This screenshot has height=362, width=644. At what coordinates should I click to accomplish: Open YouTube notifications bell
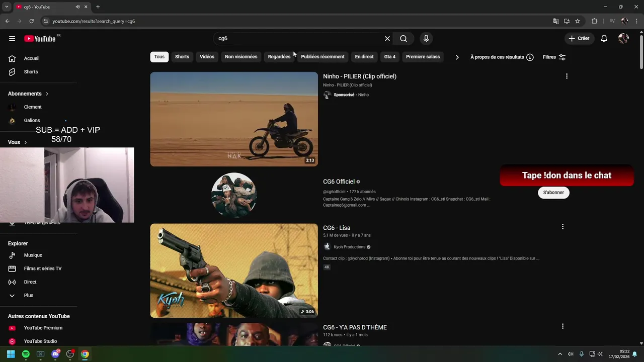coord(604,39)
